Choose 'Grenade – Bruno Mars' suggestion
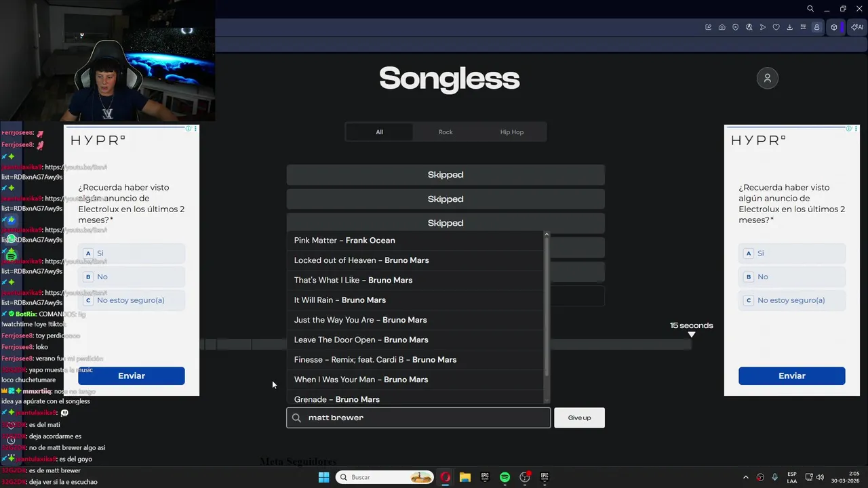Screen dimensions: 868x488 [x=415, y=399]
